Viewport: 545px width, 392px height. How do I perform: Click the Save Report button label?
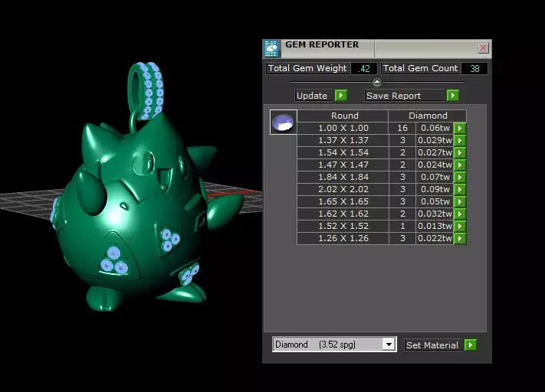click(x=405, y=96)
